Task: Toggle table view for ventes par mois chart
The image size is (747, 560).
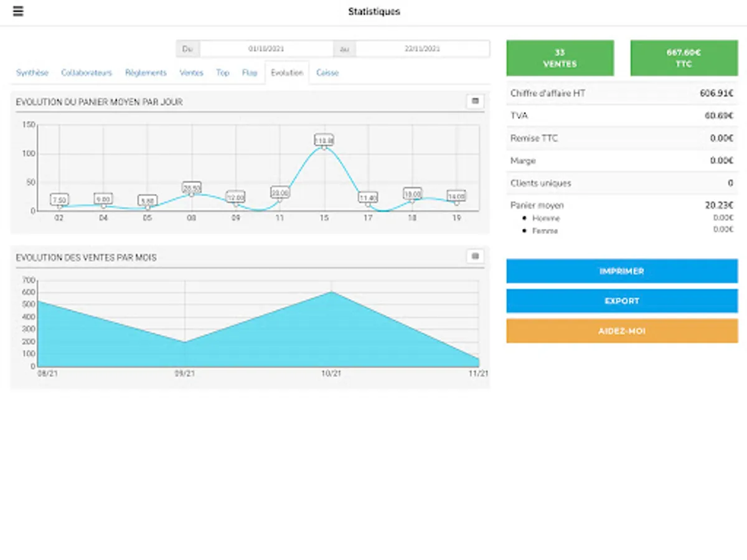Action: point(475,256)
